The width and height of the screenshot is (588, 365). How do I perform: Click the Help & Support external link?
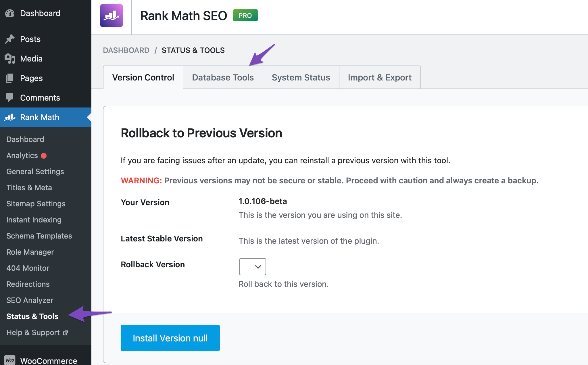click(37, 333)
